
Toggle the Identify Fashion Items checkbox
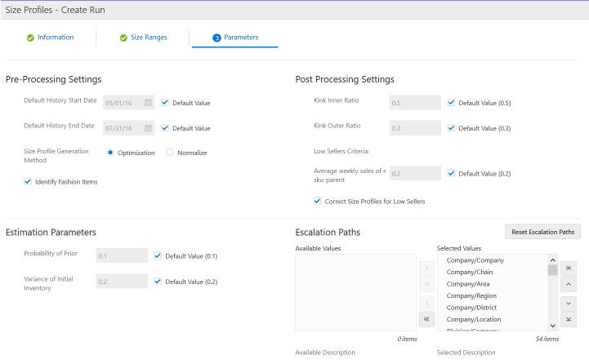(28, 182)
